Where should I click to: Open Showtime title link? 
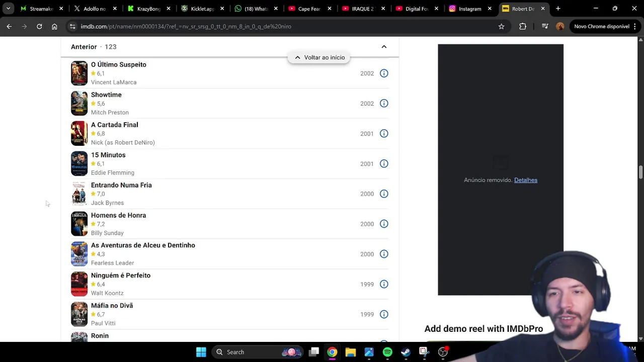tap(106, 95)
